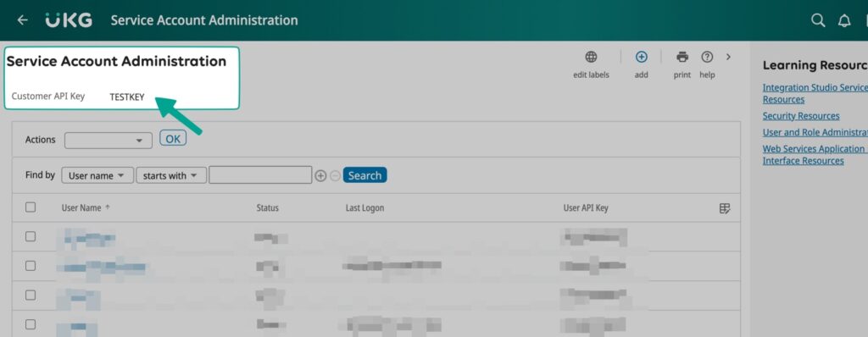Remove search criterion with minus icon

point(335,176)
